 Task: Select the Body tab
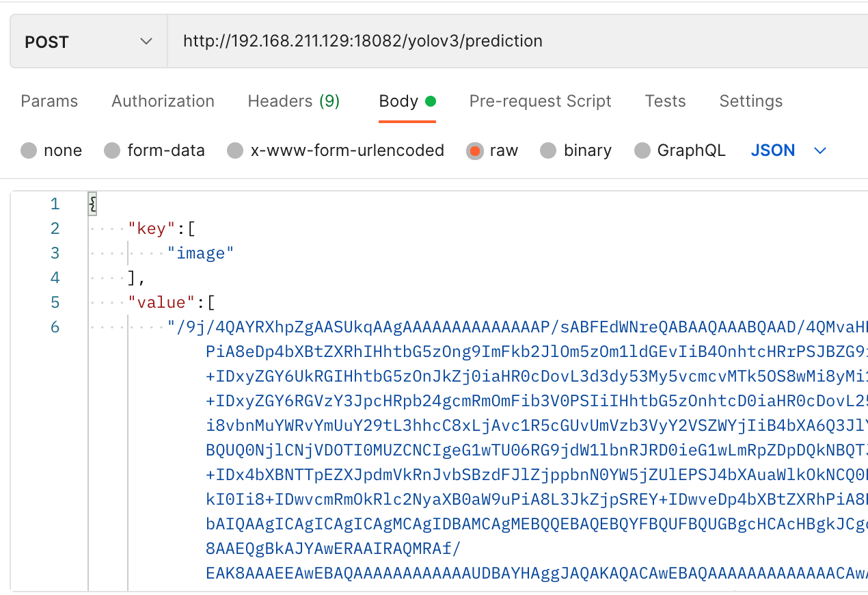[407, 101]
